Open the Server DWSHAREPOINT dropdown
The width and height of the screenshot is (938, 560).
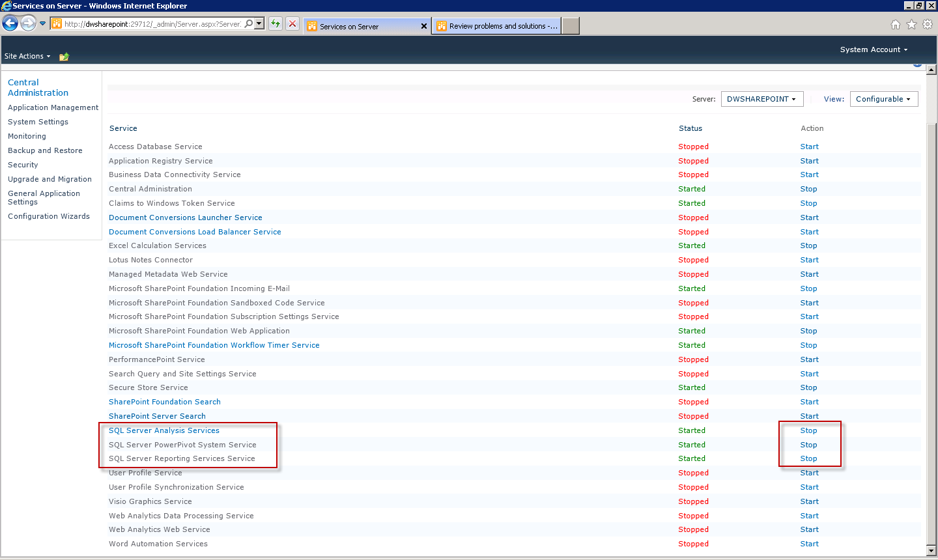click(761, 99)
